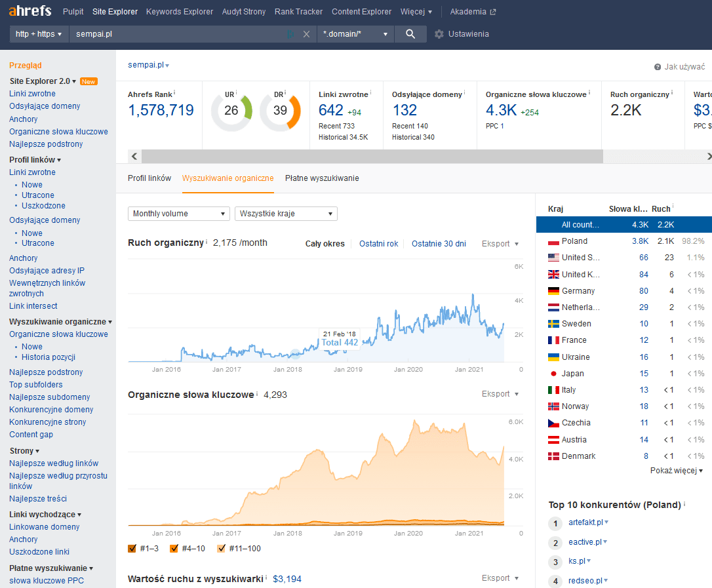The height and width of the screenshot is (588, 712).
Task: Open eactive.pl competitor dropdown
Action: click(605, 541)
